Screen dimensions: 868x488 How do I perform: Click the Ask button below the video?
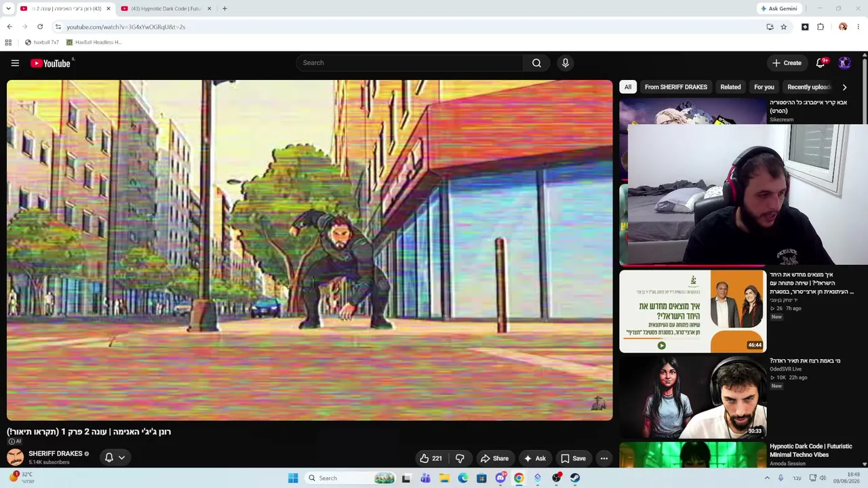534,458
